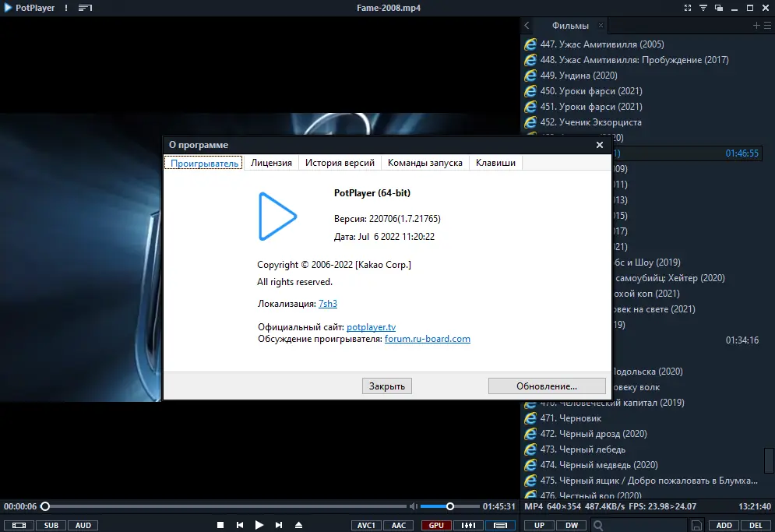The width and height of the screenshot is (775, 532).
Task: Toggle fullscreen mode icon in title bar
Action: pos(688,8)
